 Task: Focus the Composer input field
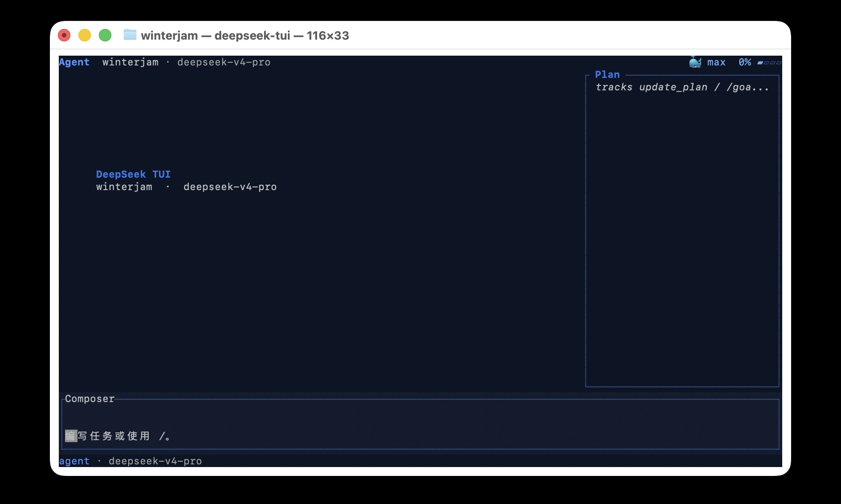[x=420, y=424]
